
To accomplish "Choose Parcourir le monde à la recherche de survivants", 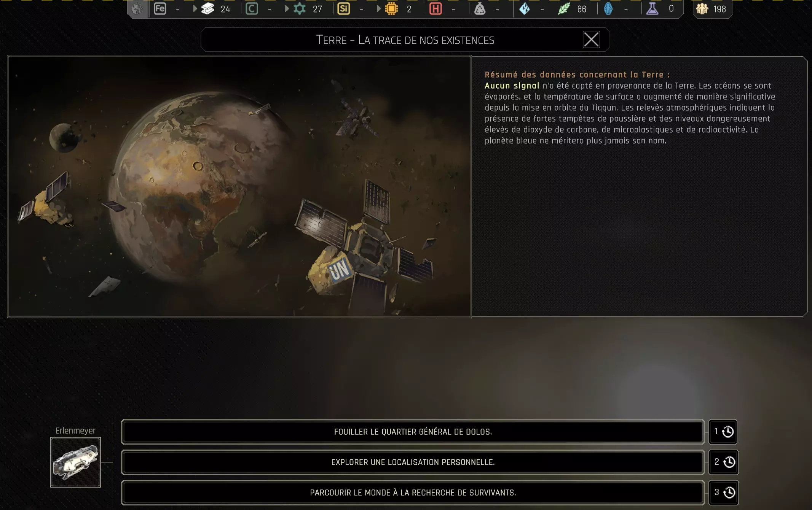I will point(413,493).
